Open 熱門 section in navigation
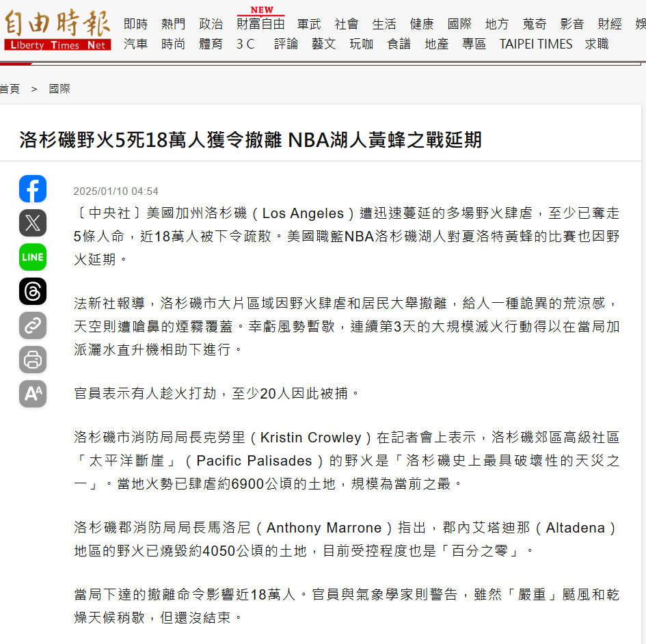Screen dimensions: 646x644 [x=173, y=24]
